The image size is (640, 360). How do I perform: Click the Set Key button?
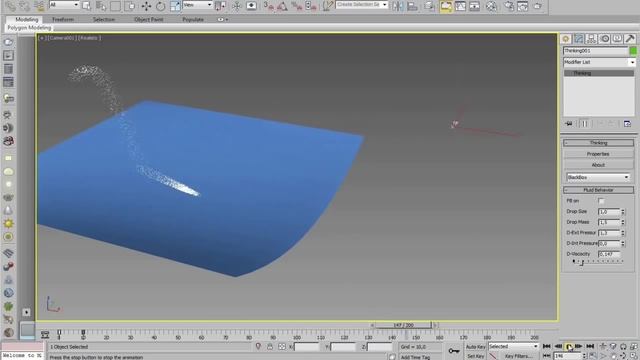click(476, 356)
